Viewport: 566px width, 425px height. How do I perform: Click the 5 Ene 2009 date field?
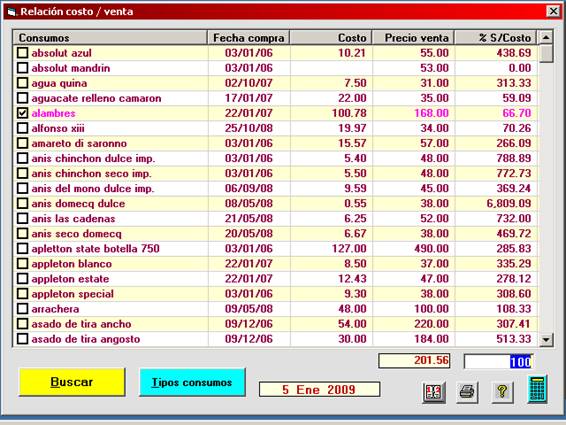click(319, 390)
